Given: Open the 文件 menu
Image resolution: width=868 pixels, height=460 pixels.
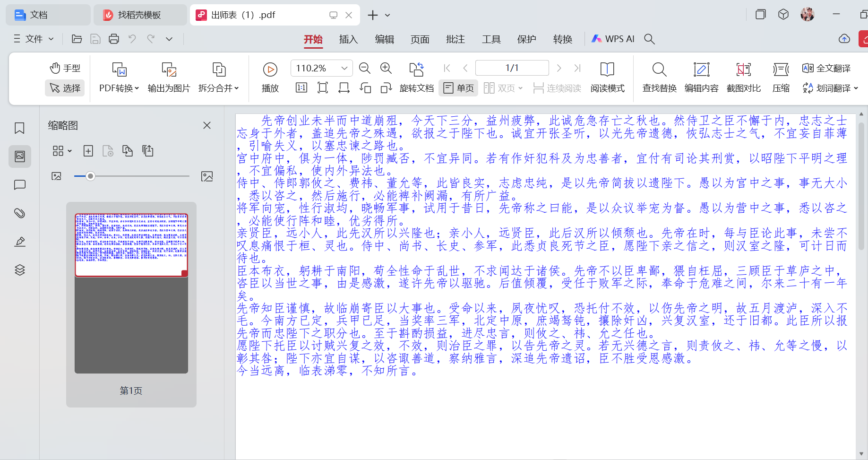Looking at the screenshot, I should point(34,39).
